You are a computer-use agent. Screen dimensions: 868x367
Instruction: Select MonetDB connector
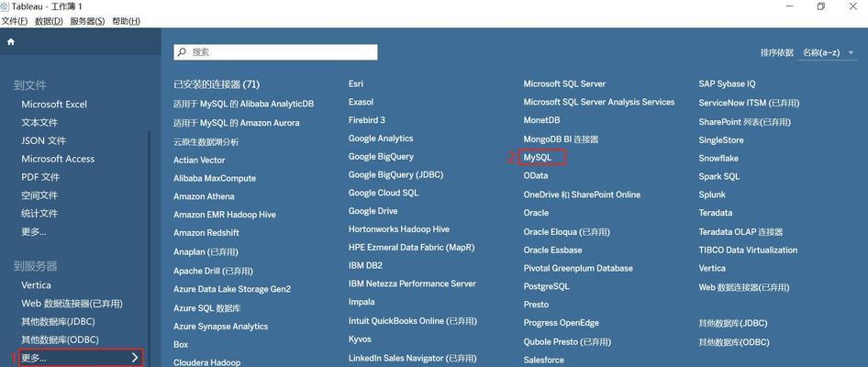(542, 120)
